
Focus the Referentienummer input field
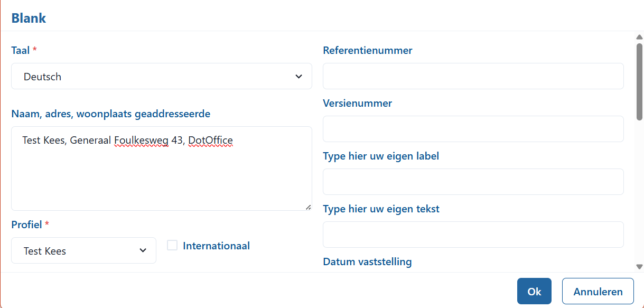pyautogui.click(x=473, y=77)
